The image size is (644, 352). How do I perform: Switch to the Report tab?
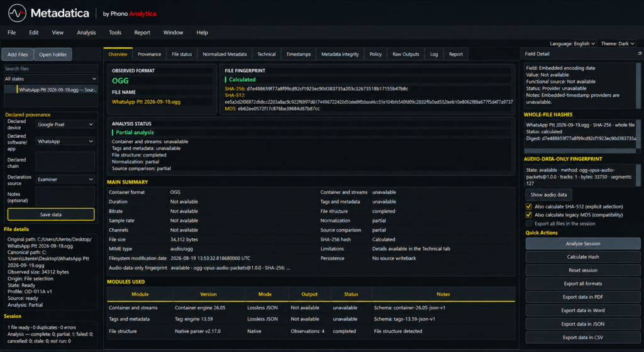pyautogui.click(x=456, y=54)
